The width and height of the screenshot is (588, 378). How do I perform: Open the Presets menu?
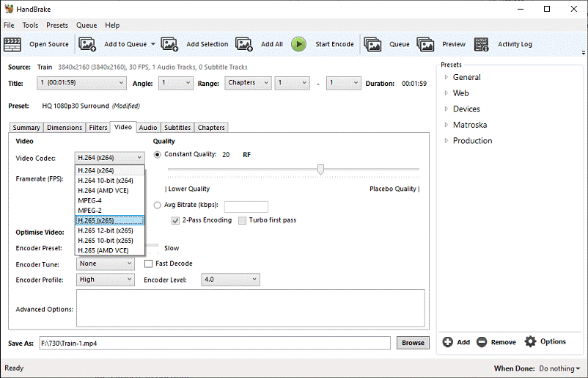pos(57,25)
